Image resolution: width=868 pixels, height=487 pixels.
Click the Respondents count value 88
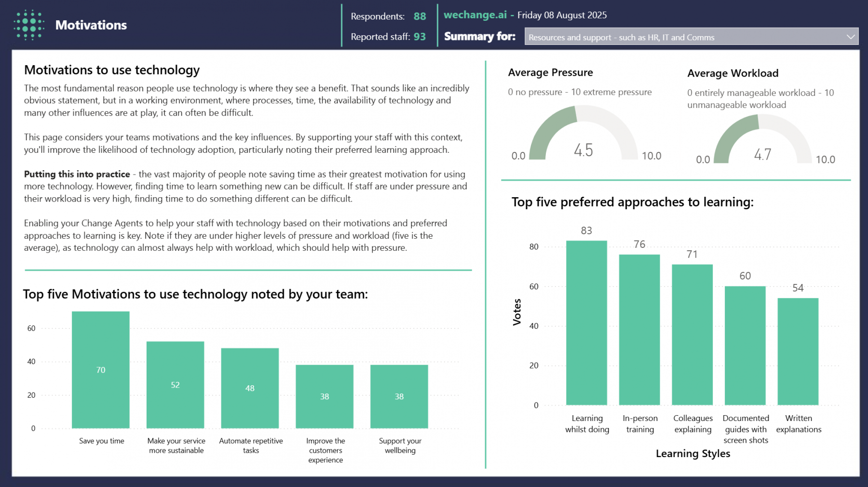(x=420, y=16)
